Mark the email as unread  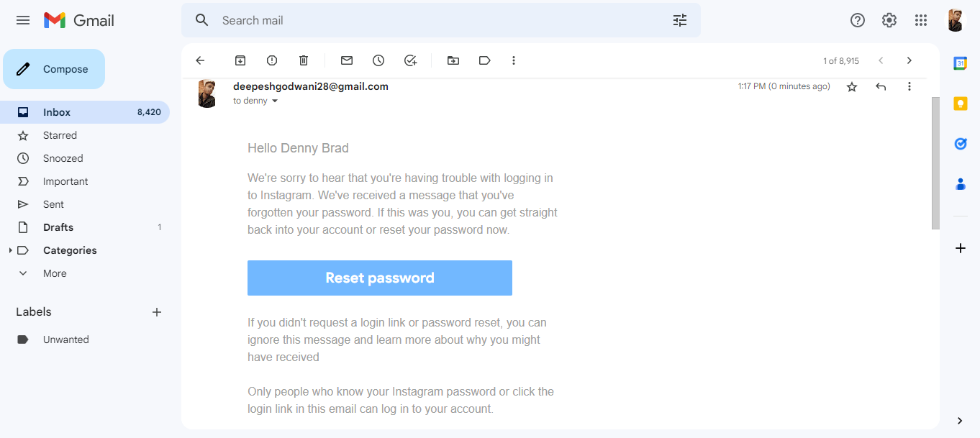pyautogui.click(x=346, y=60)
